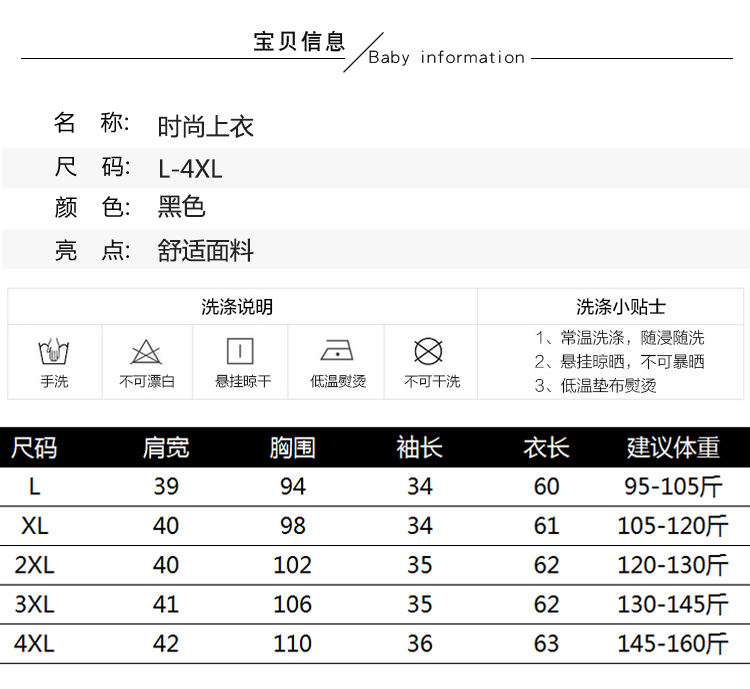Screen dimensions: 750x689
Task: Click garment length 60 in L row
Action: pos(547,487)
